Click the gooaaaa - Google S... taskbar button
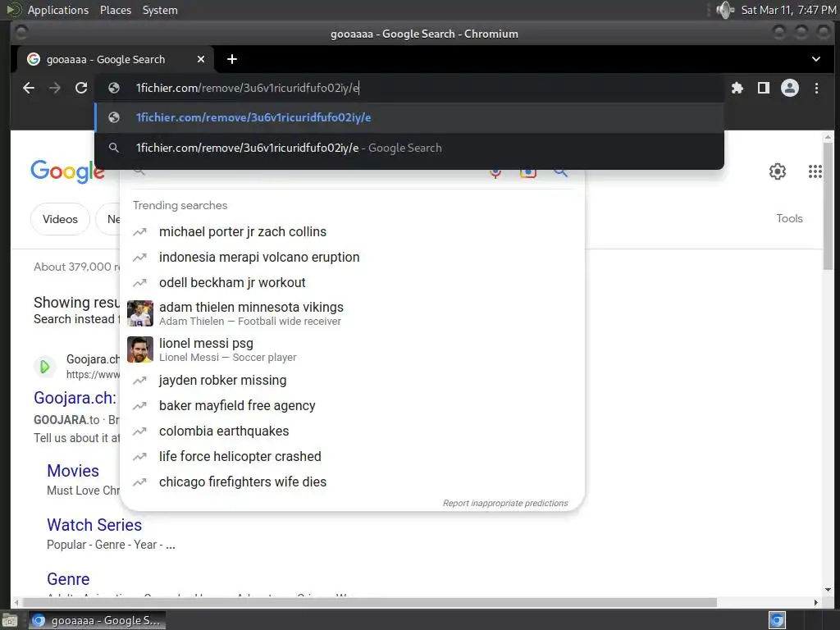This screenshot has height=630, width=840. pos(97,620)
